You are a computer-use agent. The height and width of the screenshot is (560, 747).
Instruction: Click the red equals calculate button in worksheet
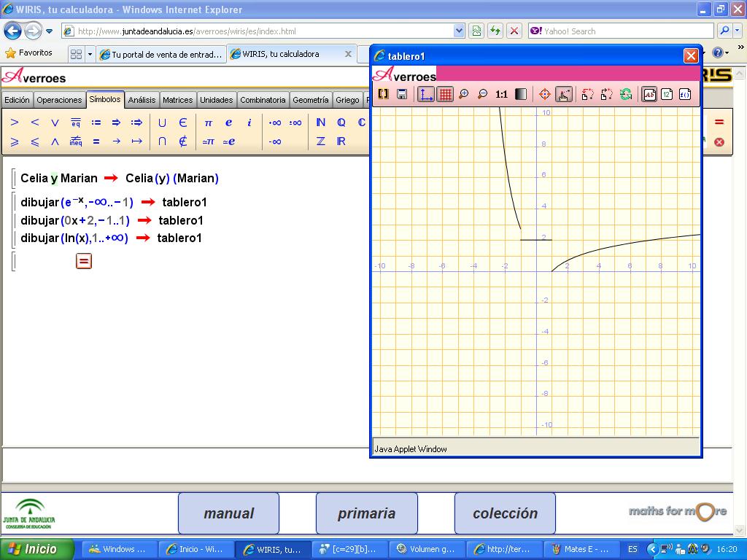point(84,261)
